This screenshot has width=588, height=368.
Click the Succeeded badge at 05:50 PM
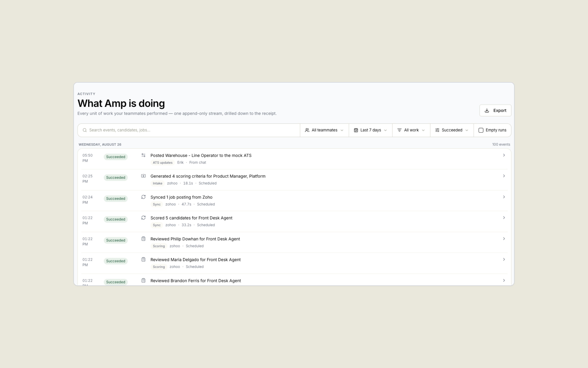[116, 157]
